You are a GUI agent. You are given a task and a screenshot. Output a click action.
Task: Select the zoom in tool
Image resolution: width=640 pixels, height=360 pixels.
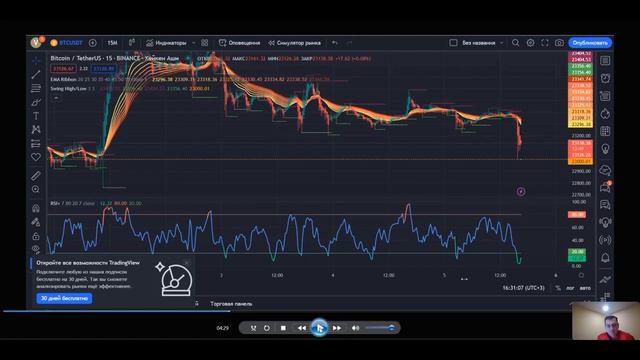[36, 189]
